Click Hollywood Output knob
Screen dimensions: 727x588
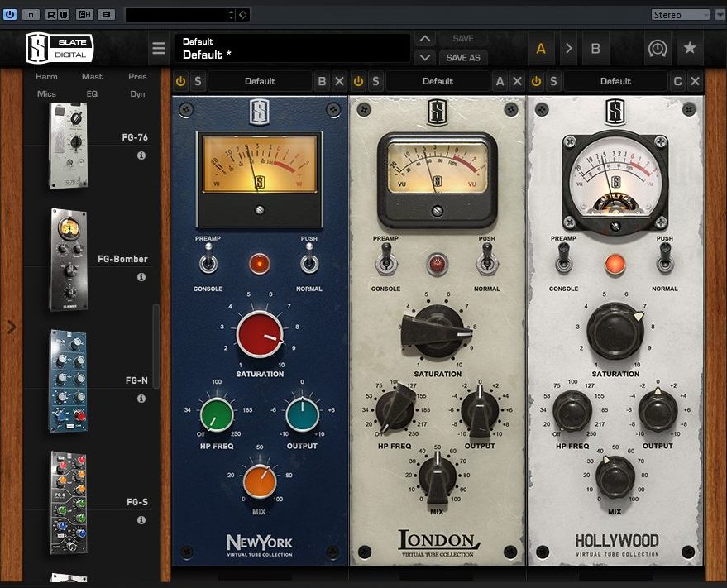pos(658,410)
